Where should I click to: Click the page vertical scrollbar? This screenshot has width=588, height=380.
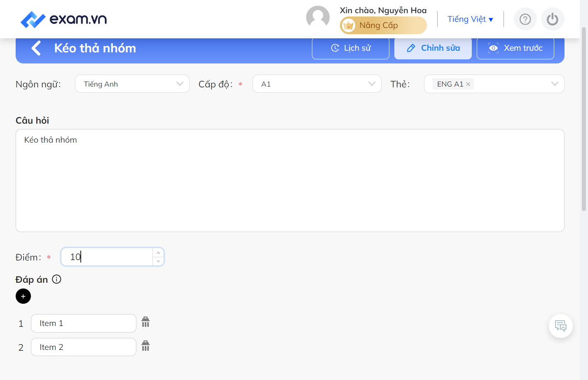(x=583, y=119)
